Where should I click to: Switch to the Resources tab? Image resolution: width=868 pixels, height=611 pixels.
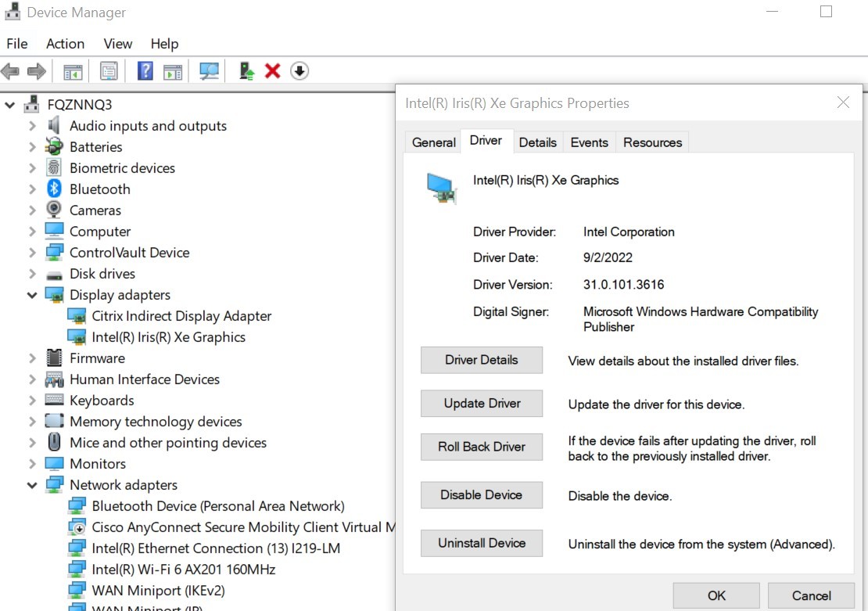point(652,142)
